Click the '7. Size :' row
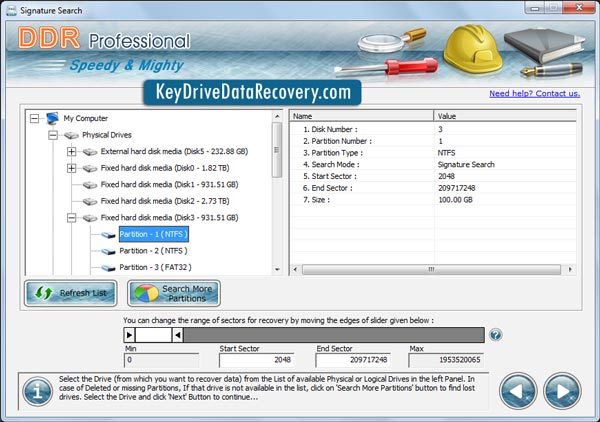 pos(433,200)
